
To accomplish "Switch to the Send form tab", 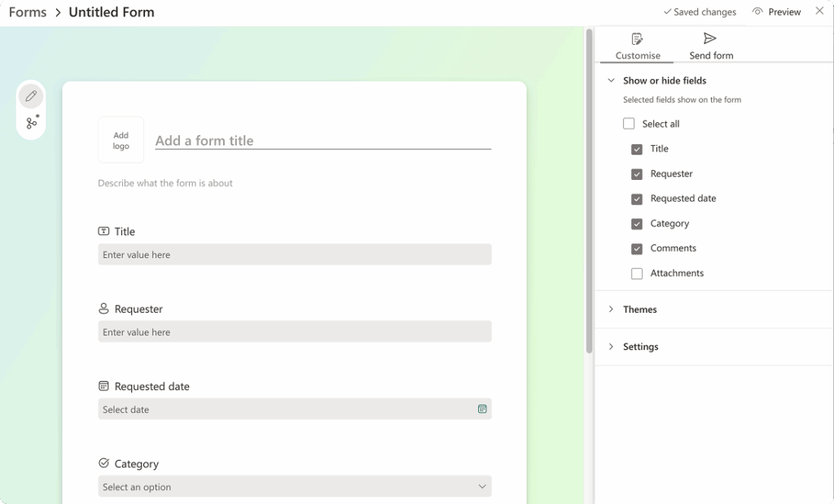I will (x=709, y=45).
